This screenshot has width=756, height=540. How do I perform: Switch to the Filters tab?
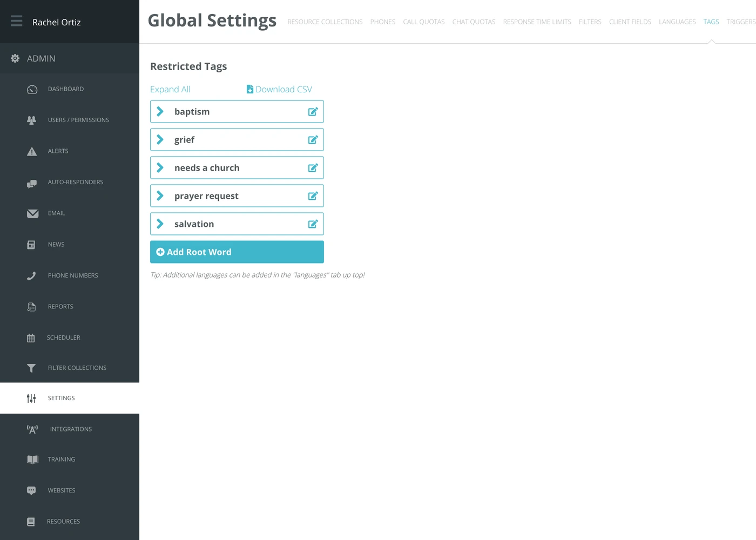pos(590,22)
